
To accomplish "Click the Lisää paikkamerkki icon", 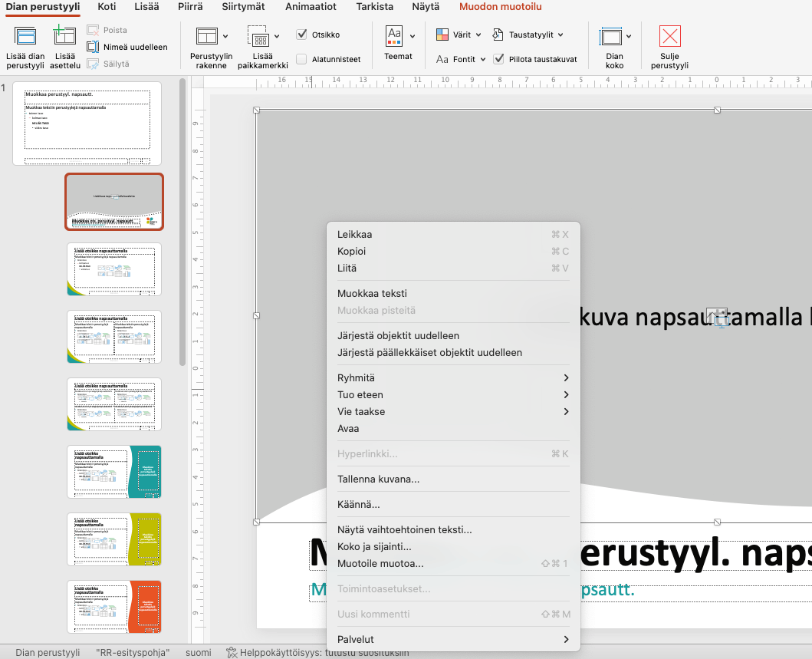I will [258, 36].
